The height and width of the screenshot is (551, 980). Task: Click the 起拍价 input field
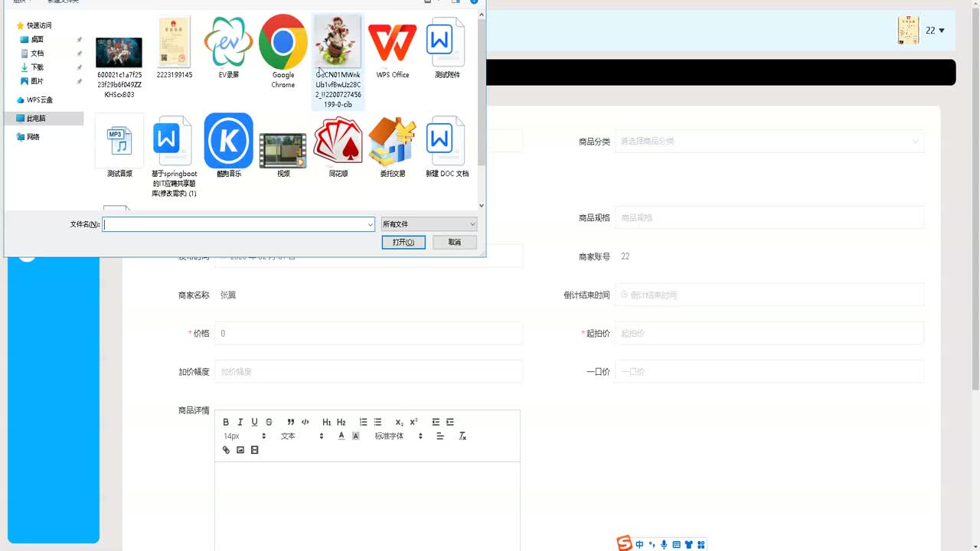click(769, 333)
